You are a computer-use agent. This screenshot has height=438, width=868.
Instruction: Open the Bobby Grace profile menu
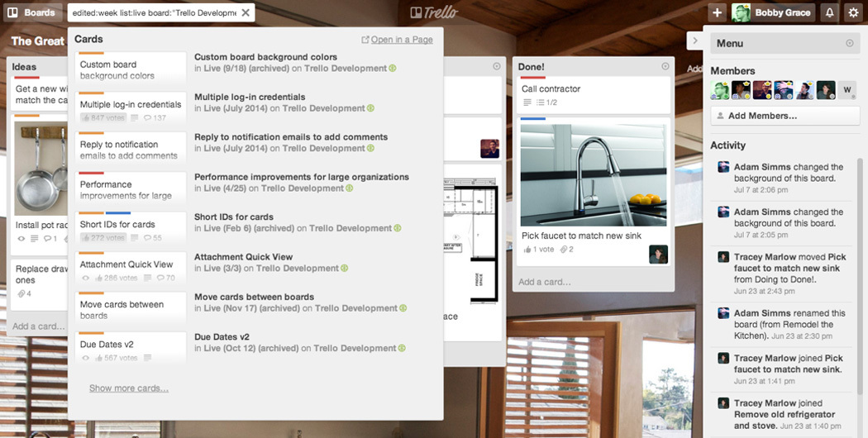pos(773,12)
